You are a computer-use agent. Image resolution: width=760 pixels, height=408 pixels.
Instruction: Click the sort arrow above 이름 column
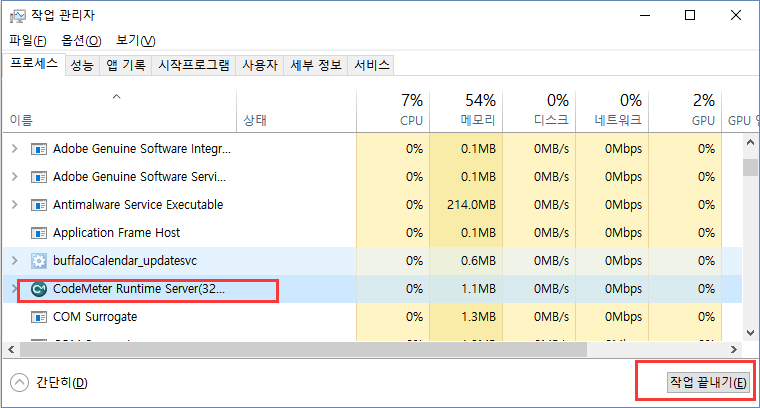(116, 97)
